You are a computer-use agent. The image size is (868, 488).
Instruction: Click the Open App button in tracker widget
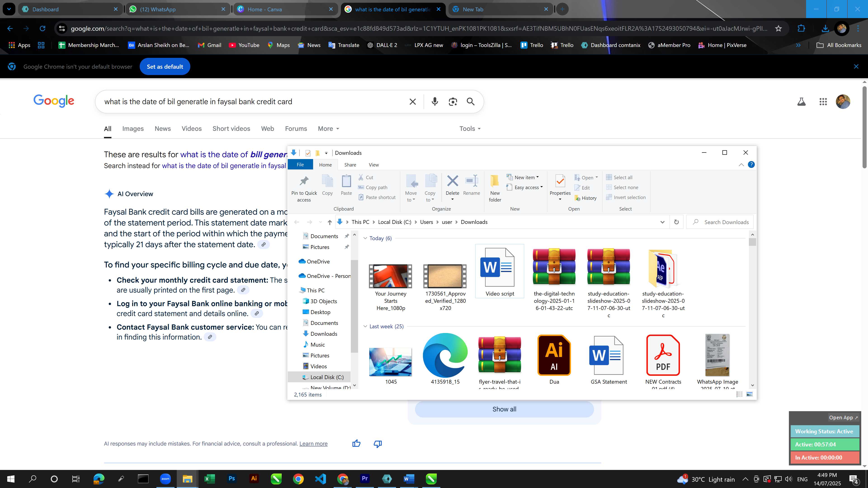(x=843, y=417)
